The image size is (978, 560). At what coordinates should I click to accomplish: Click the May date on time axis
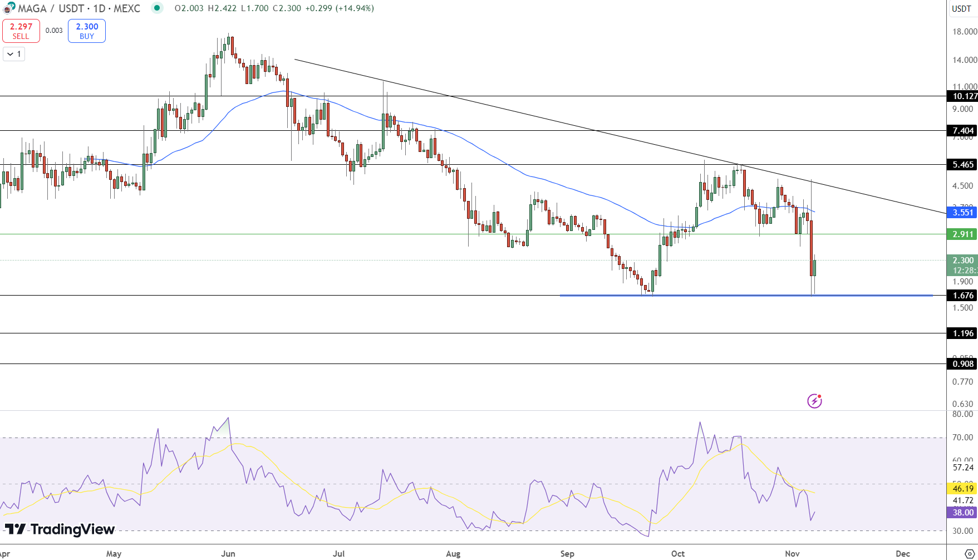tap(114, 553)
